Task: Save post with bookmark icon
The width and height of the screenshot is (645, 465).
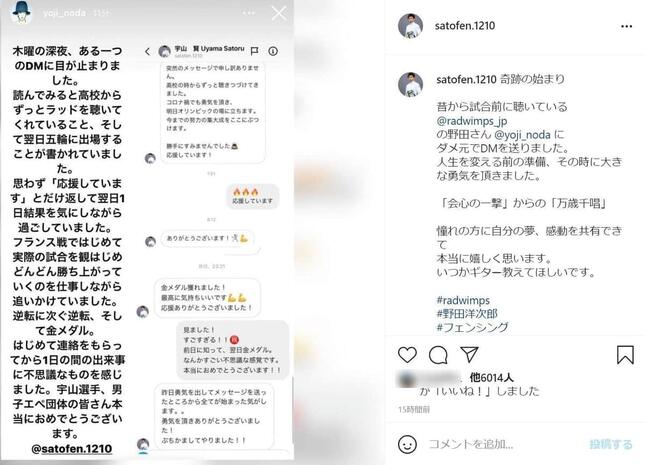Action: click(625, 355)
